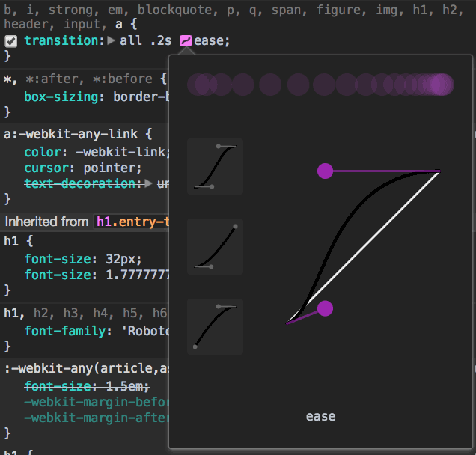Select the ease-in-out preset curve thumbnail

tap(215, 166)
